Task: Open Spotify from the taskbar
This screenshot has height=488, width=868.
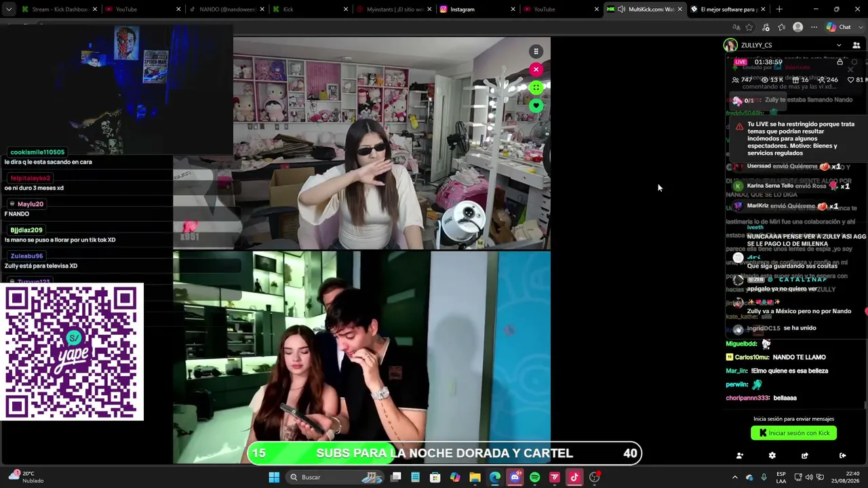Action: click(534, 477)
